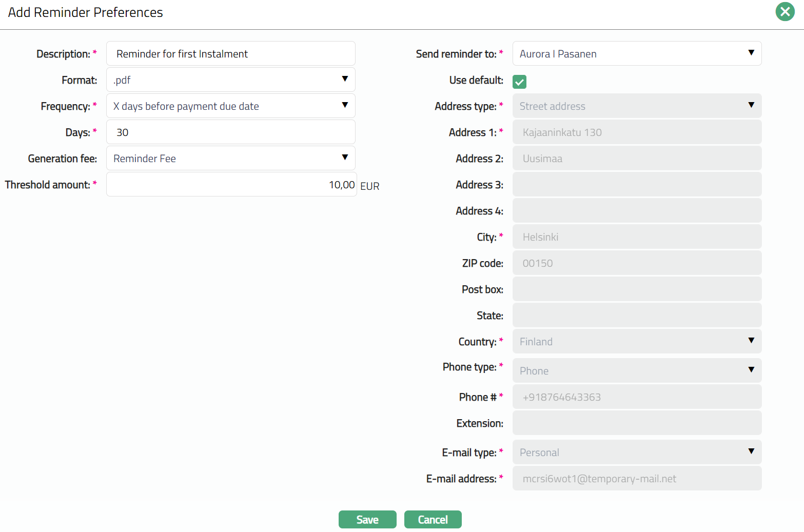Uncheck the Use default checkbox
The width and height of the screenshot is (804, 532).
point(519,82)
